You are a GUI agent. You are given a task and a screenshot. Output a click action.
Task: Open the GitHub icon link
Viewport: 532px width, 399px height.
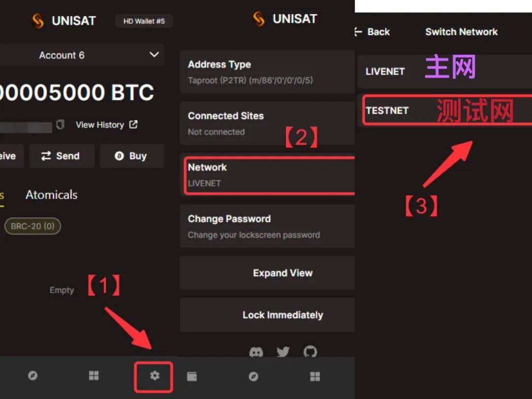(x=310, y=352)
